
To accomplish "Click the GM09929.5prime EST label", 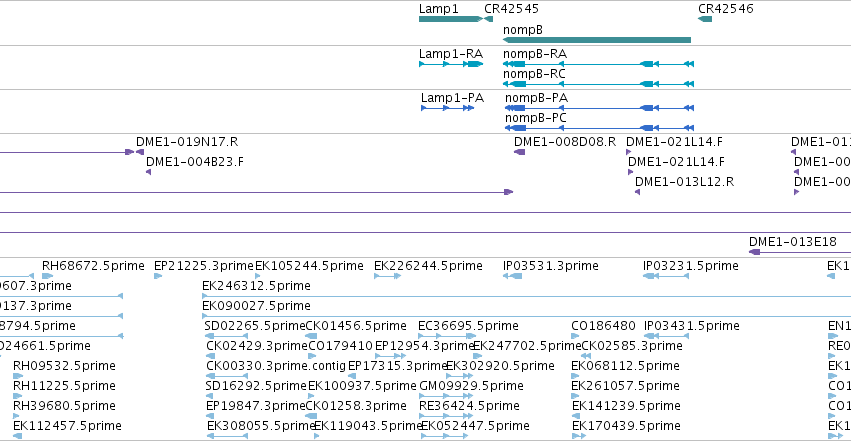I will point(472,386).
